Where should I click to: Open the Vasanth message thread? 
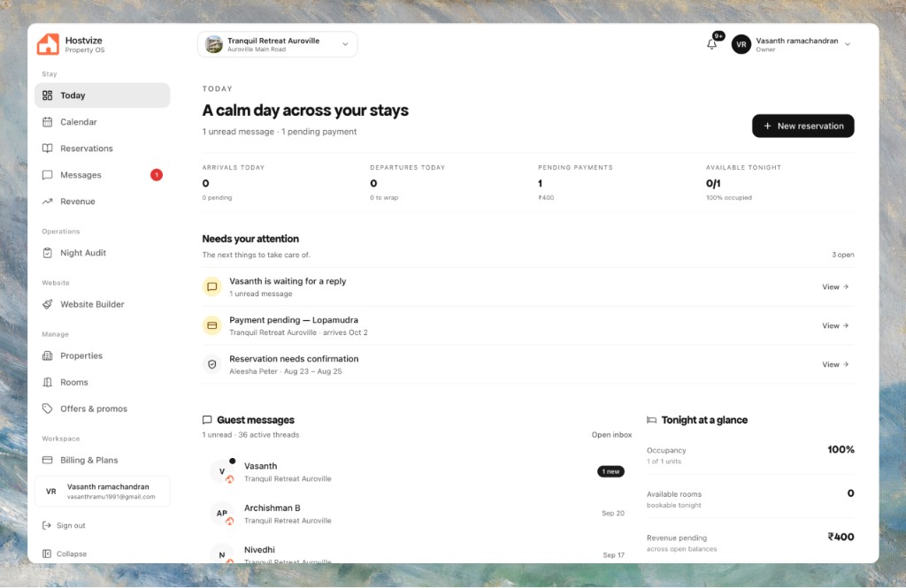418,471
